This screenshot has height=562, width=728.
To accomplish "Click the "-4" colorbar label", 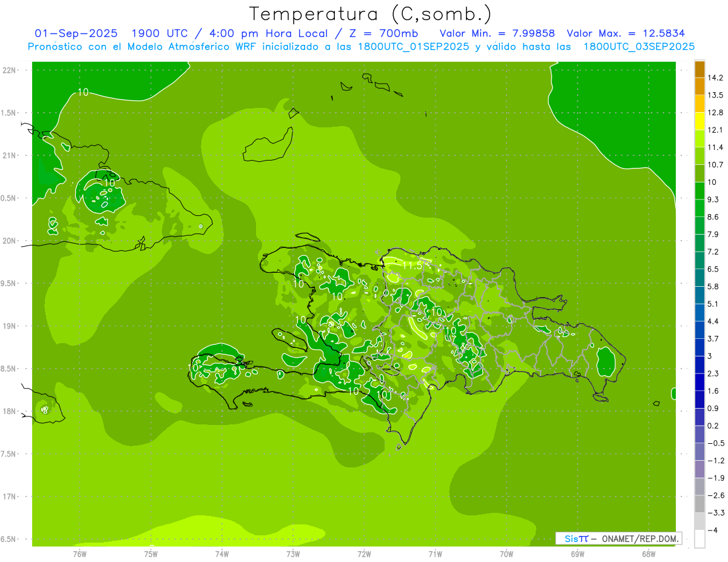I will tap(712, 530).
